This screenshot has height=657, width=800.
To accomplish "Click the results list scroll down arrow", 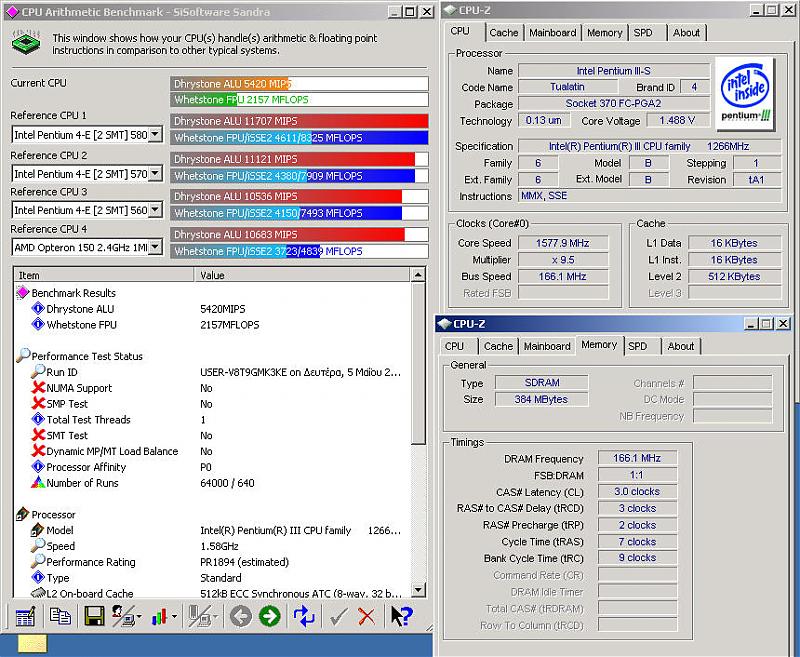I will [x=418, y=590].
